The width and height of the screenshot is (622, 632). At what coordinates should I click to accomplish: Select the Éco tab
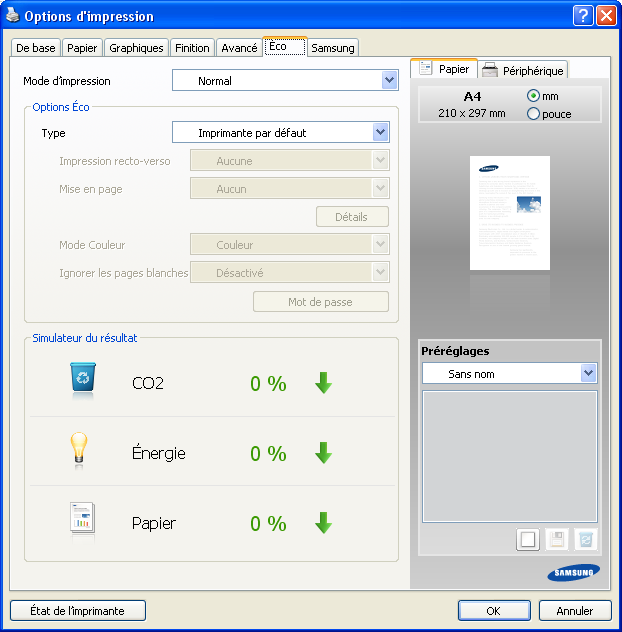285,47
